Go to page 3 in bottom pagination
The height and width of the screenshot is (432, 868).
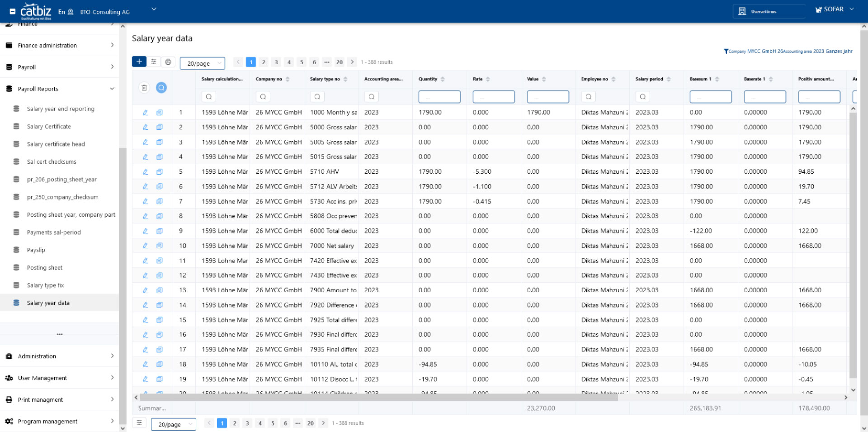pos(247,423)
